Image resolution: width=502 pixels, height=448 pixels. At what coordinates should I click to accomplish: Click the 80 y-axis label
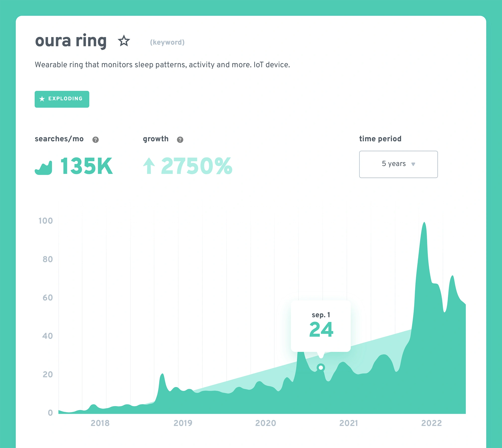click(x=48, y=259)
